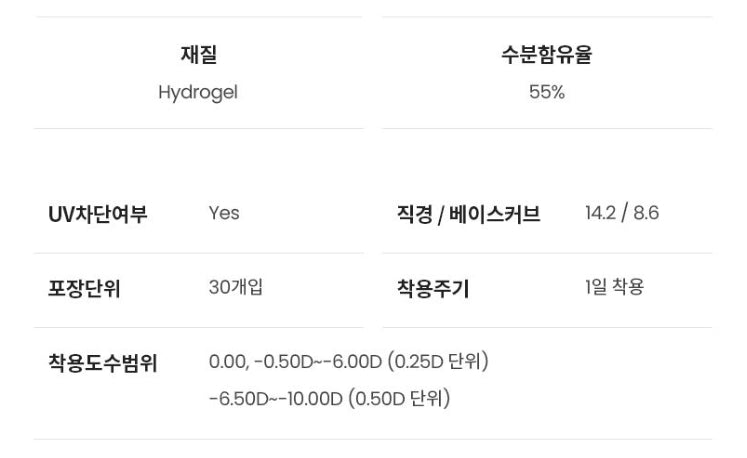The image size is (747, 458).
Task: Select the 1일 착용 value
Action: tap(614, 287)
